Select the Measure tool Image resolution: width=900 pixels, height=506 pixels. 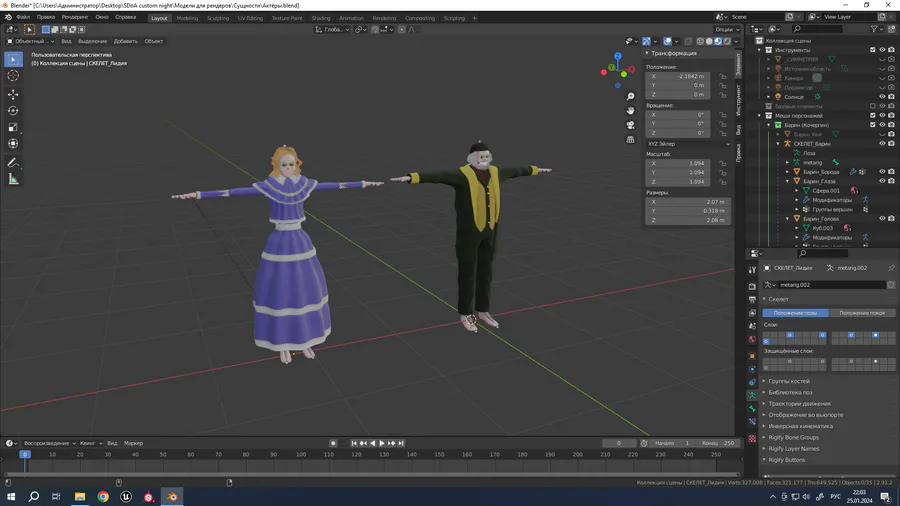click(13, 180)
